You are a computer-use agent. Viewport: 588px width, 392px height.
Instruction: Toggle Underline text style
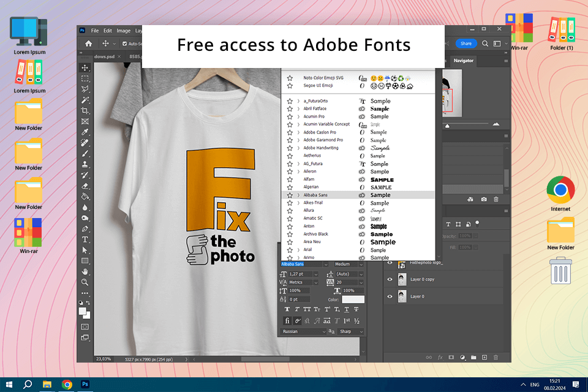coord(347,309)
